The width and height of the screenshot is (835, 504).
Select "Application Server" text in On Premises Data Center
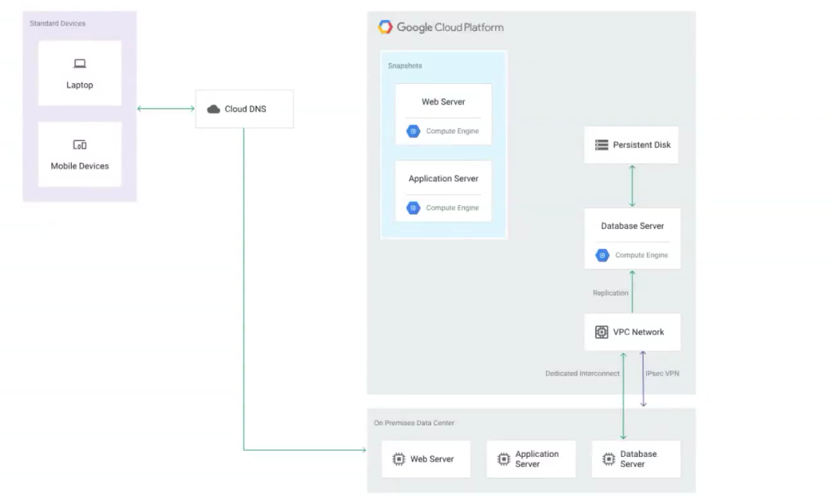click(x=537, y=459)
